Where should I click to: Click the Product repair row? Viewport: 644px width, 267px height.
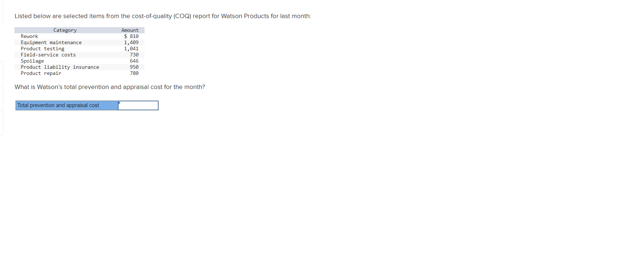click(x=41, y=73)
